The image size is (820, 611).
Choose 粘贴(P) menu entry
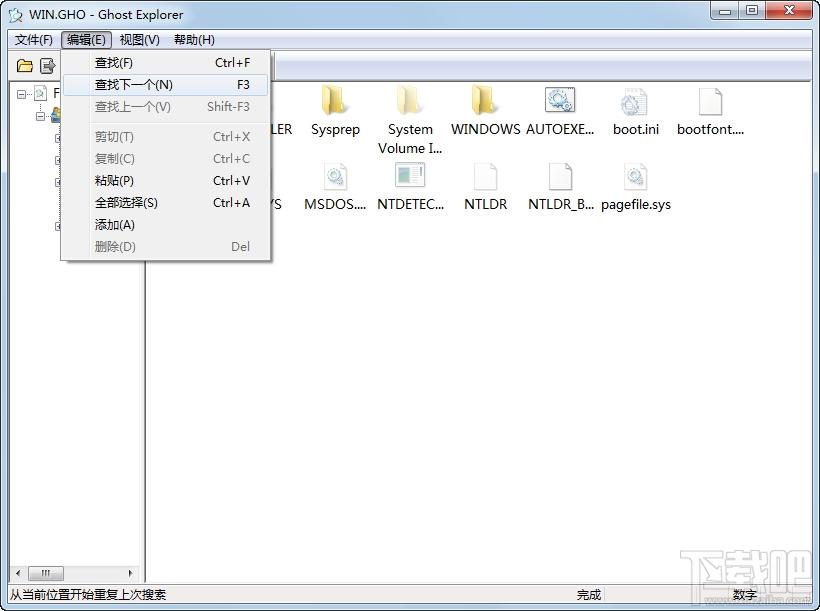(165, 180)
